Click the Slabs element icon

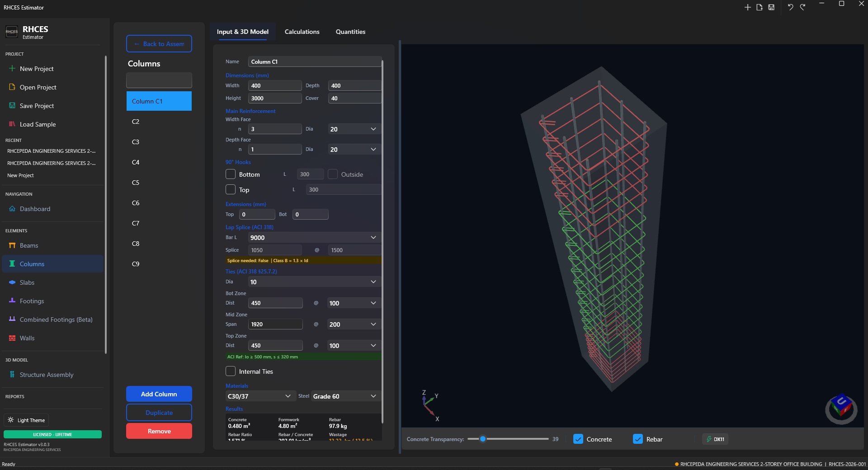[x=12, y=282]
